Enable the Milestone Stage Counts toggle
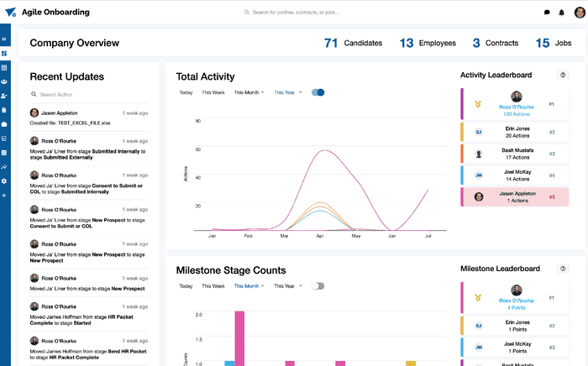The width and height of the screenshot is (588, 366). [x=318, y=285]
